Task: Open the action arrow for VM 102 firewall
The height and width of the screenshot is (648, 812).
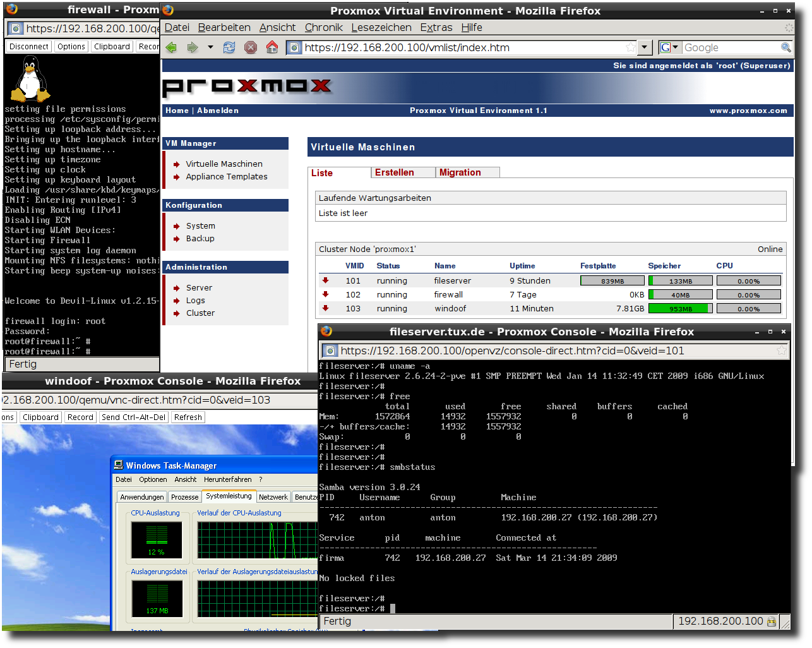Action: 326,294
